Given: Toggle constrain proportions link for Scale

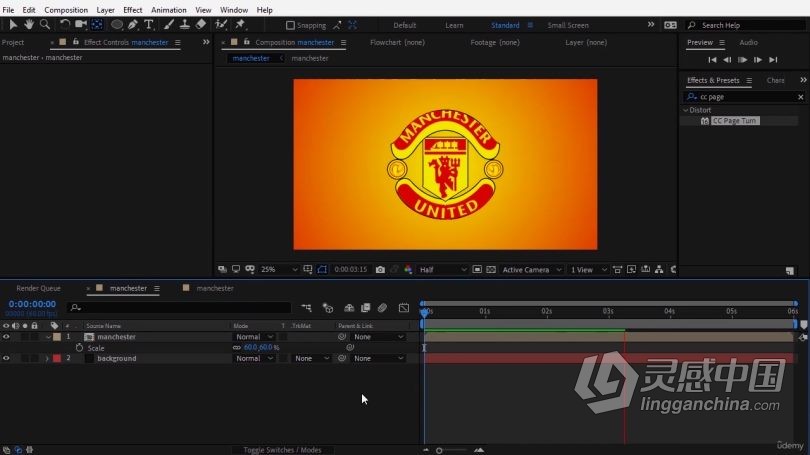Looking at the screenshot, I should tap(237, 348).
